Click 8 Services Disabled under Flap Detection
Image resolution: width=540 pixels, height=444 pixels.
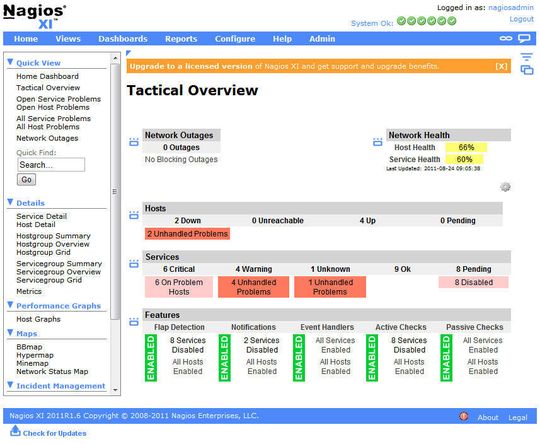[188, 345]
